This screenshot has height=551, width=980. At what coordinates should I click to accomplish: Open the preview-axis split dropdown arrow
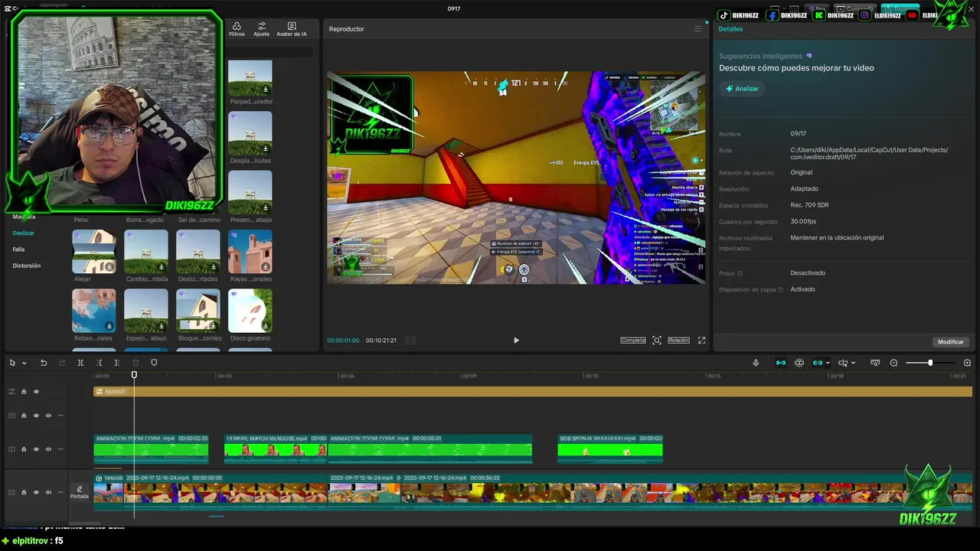[854, 364]
